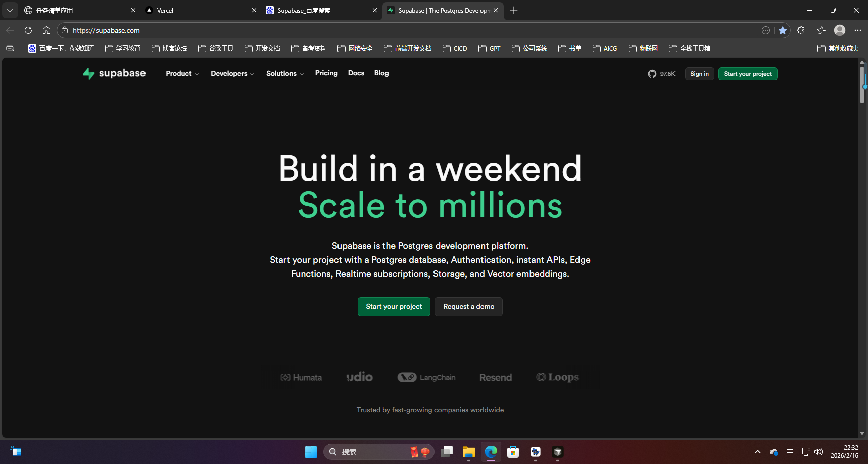Click the volume speaker tray icon
The image size is (868, 464).
pos(819,452)
